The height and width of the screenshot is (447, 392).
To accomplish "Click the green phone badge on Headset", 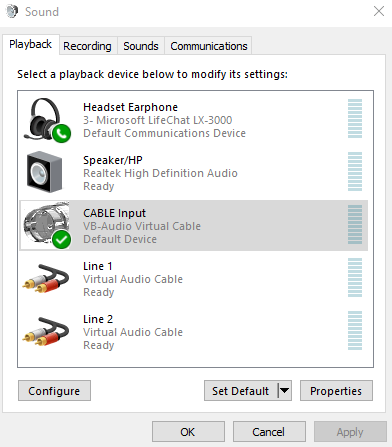I will [62, 134].
